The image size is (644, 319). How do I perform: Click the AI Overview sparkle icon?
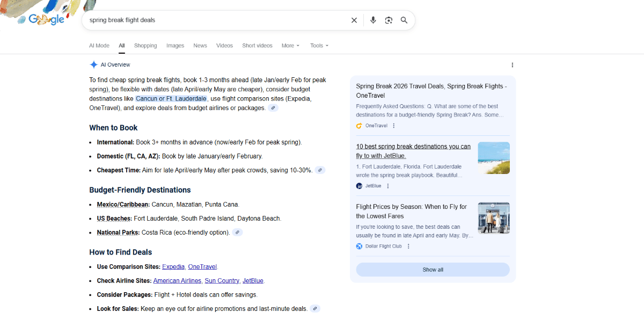(x=93, y=64)
